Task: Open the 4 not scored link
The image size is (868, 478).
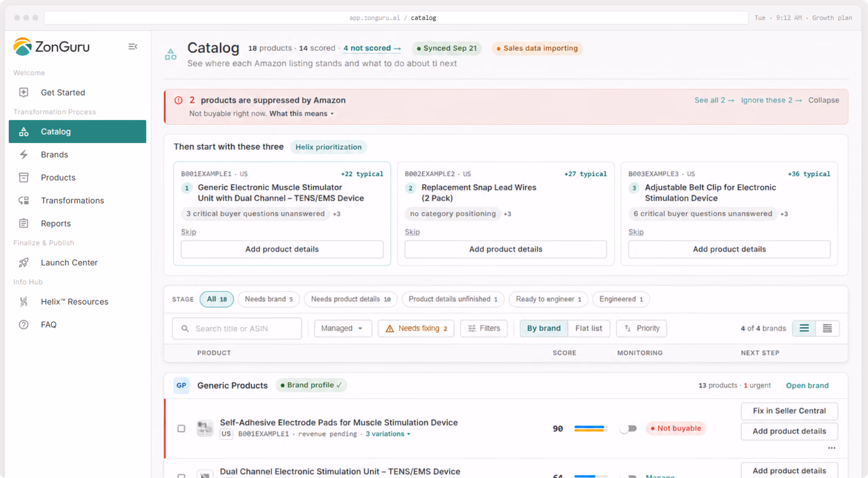Action: point(372,48)
